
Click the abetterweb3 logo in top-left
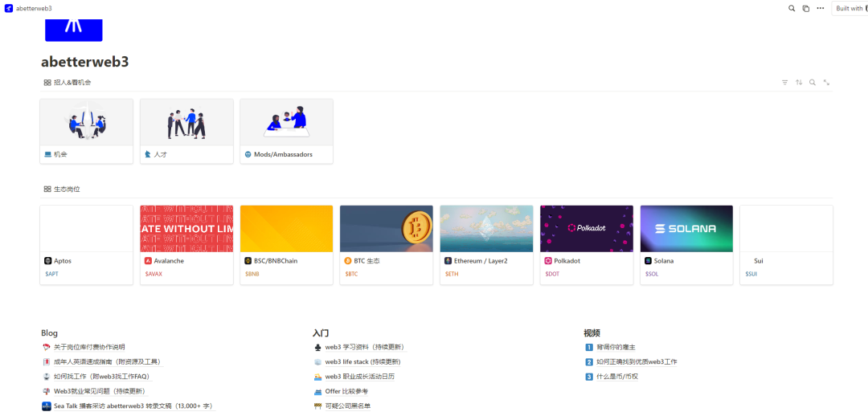click(8, 8)
